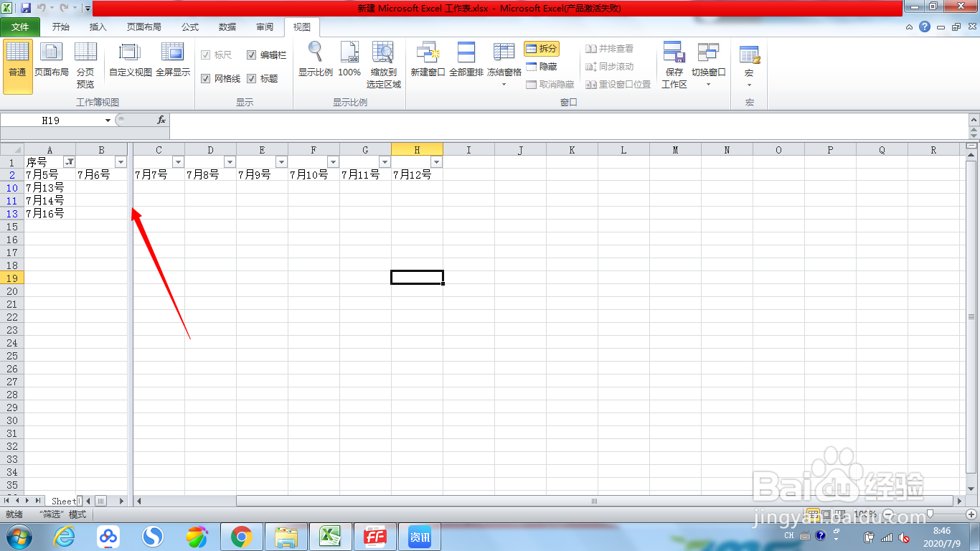
Task: Select the Normal (普通) view icon
Action: (17, 67)
